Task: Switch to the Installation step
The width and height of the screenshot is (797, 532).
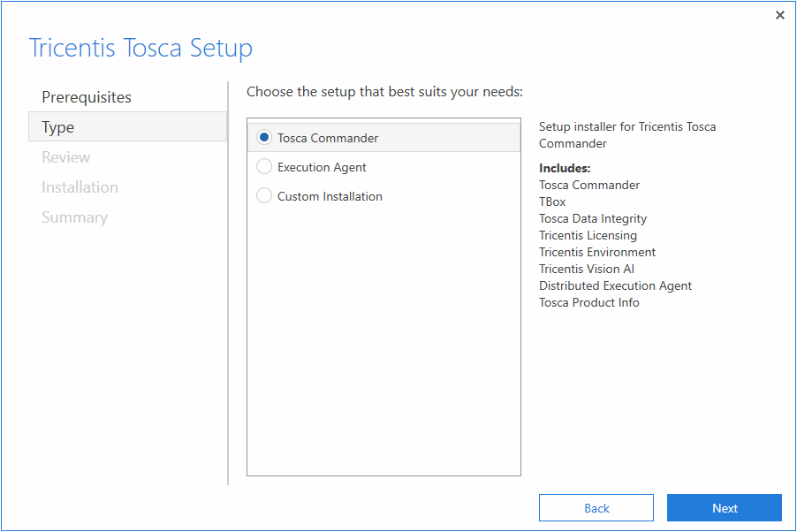Action: pos(80,187)
